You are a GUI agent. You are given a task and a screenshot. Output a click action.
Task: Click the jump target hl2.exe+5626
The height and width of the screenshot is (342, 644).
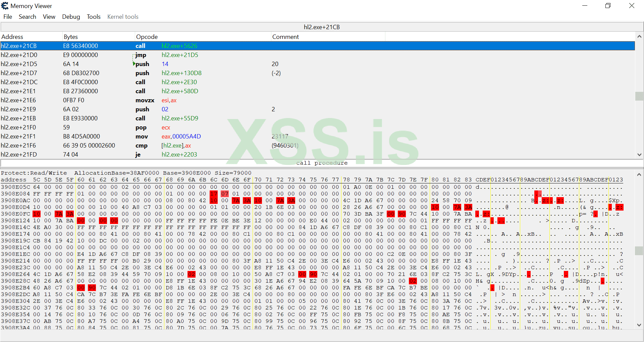tap(179, 46)
